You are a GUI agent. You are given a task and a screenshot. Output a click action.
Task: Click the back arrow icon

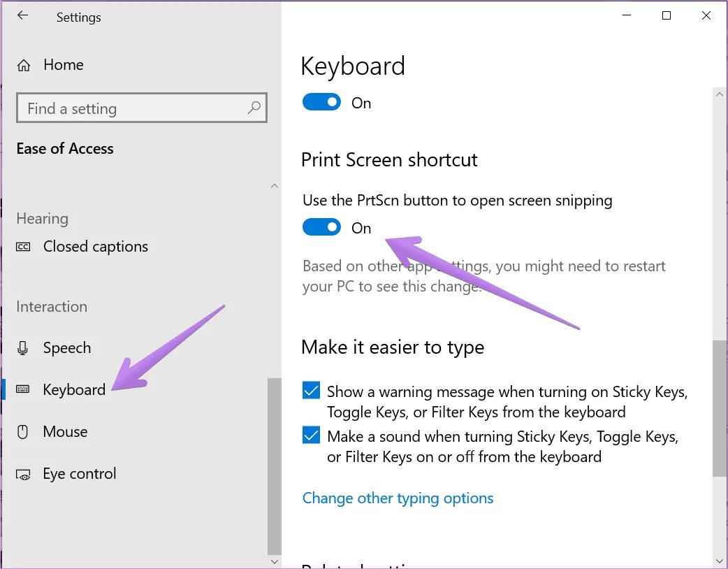23,16
